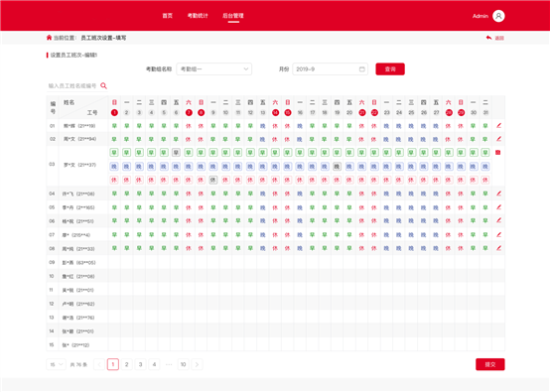The width and height of the screenshot is (550, 392).
Task: Click current pagination page 1
Action: tap(113, 364)
